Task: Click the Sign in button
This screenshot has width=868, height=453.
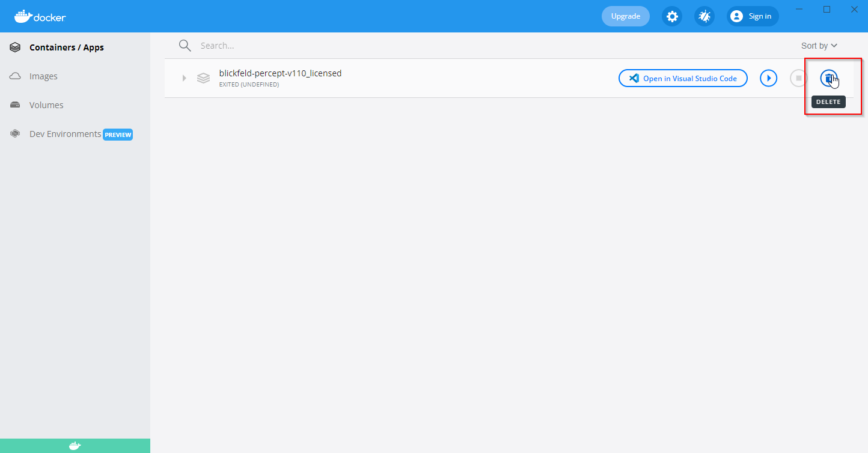Action: [x=753, y=16]
